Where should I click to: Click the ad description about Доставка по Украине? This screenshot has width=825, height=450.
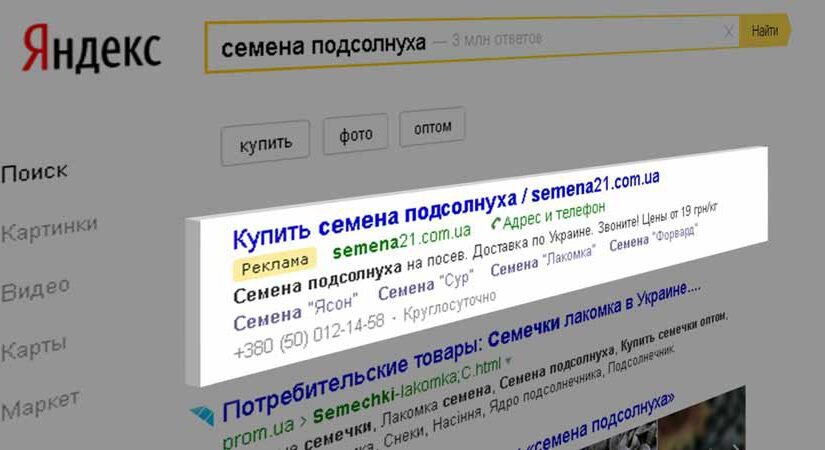pos(476,253)
